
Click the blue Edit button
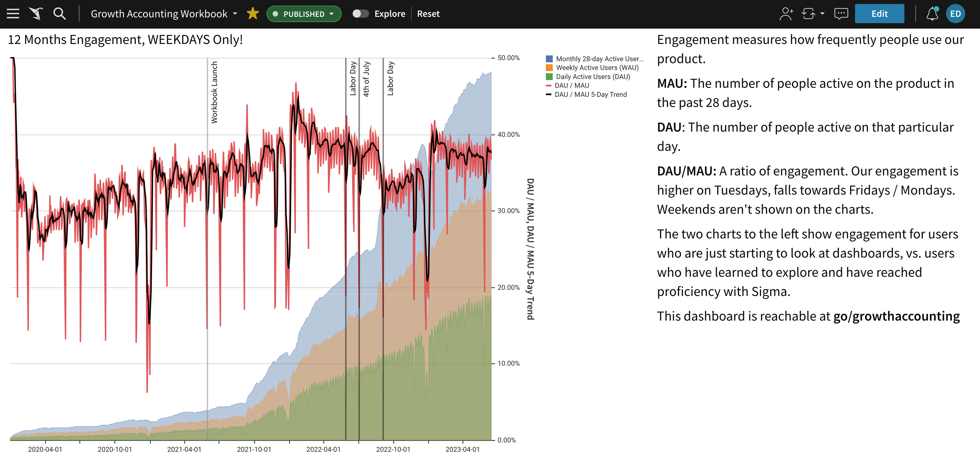pos(879,14)
